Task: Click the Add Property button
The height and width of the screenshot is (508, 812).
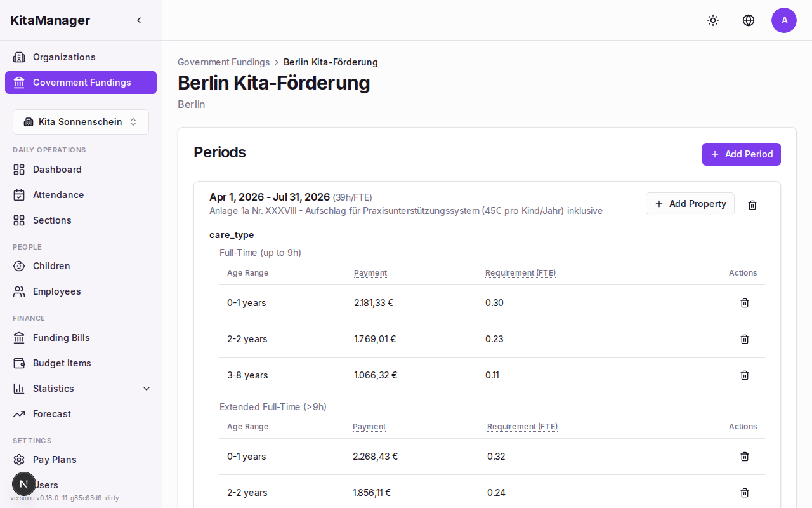Action: [690, 204]
